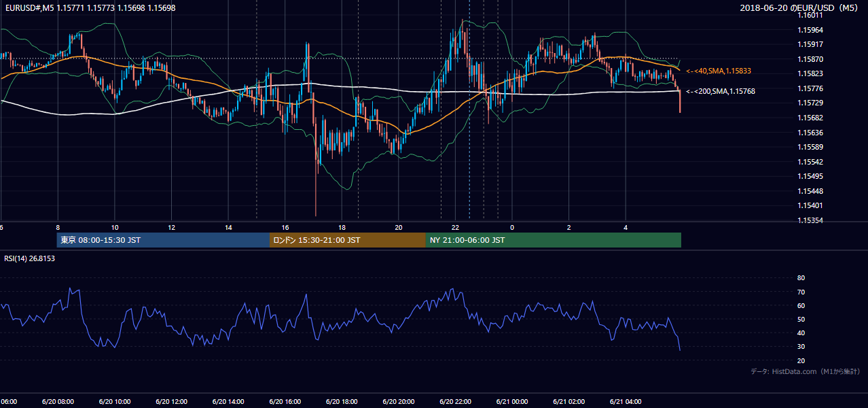Click the 6/20 16:00 date axis label
Viewport: 868px width, 408px height.
(x=285, y=402)
